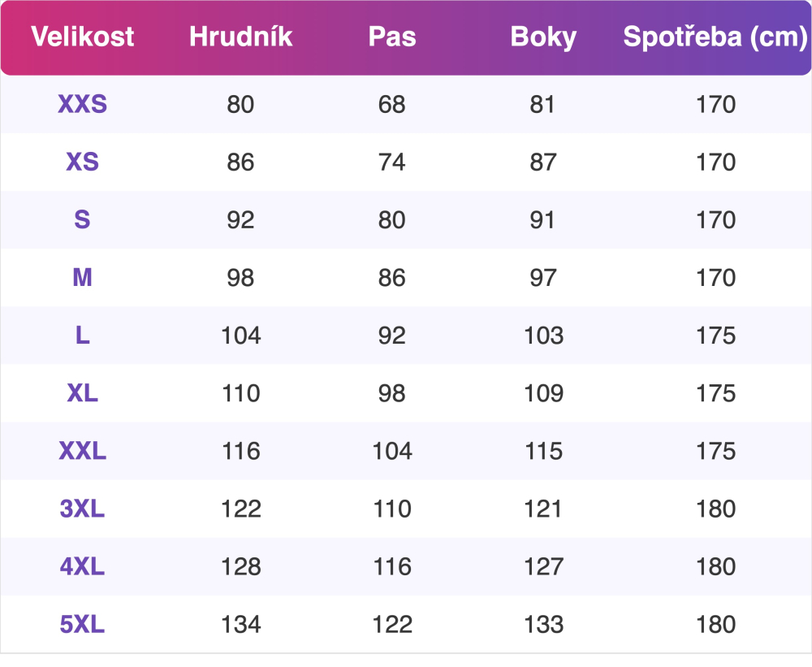812x667 pixels.
Task: Click the Spotřeba (cm) column header
Action: [715, 37]
